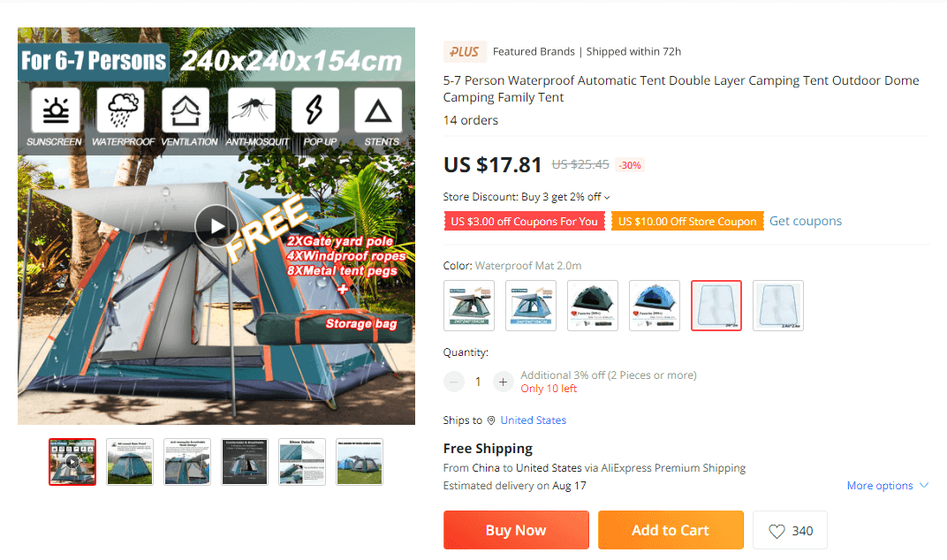Choose the last waterproof mat variant swatch
Viewport: 947px width, 560px height.
point(778,306)
